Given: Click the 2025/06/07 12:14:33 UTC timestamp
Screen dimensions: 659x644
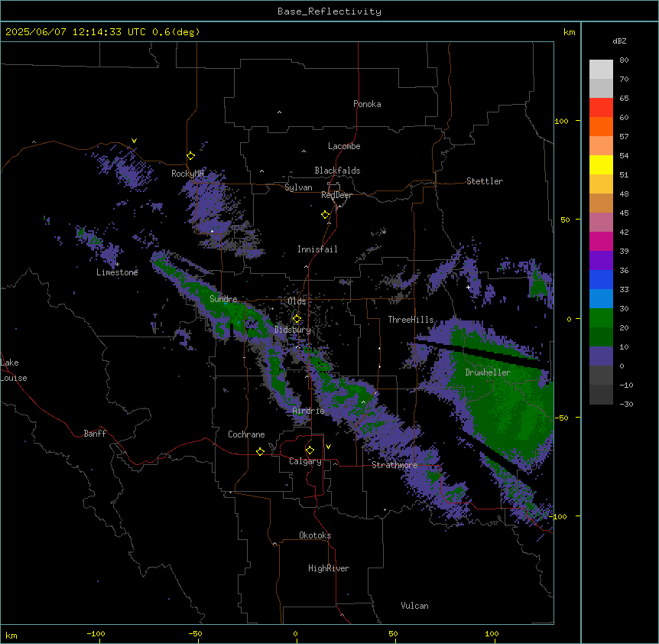Looking at the screenshot, I should pos(76,32).
